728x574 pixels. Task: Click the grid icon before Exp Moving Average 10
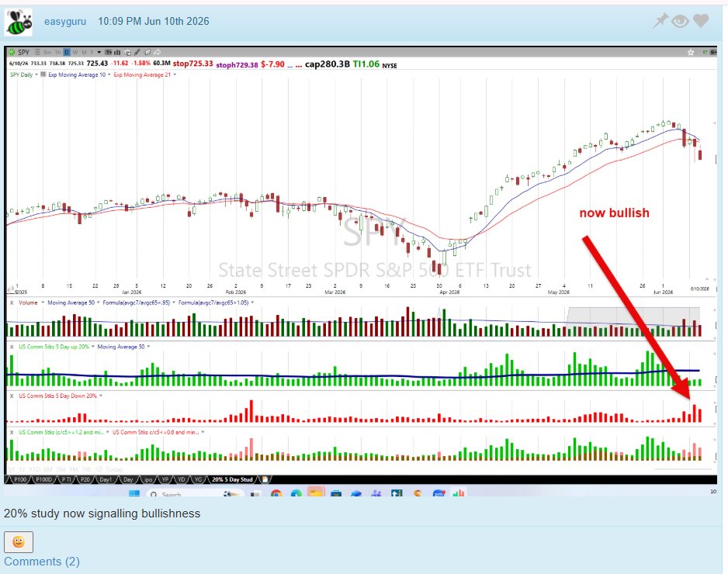point(43,74)
